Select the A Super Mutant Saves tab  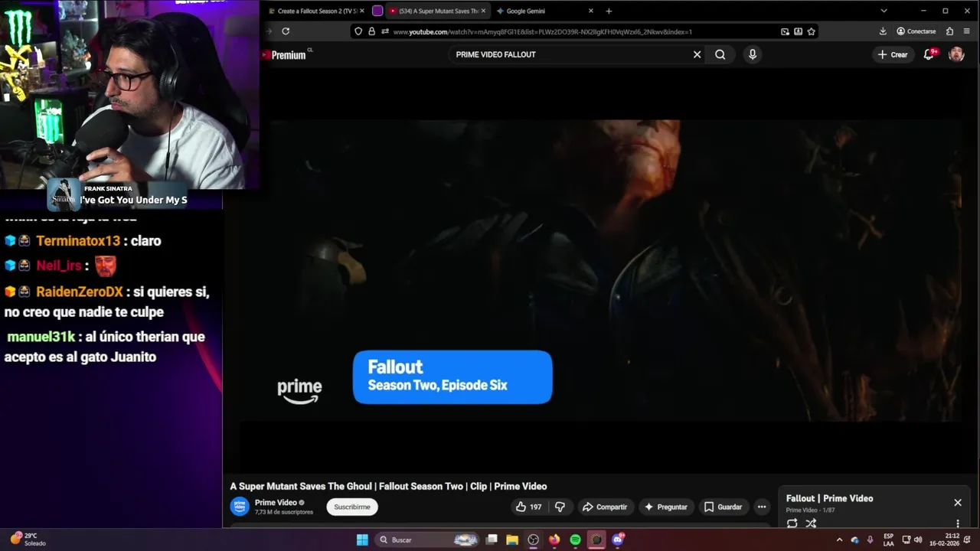coord(438,11)
